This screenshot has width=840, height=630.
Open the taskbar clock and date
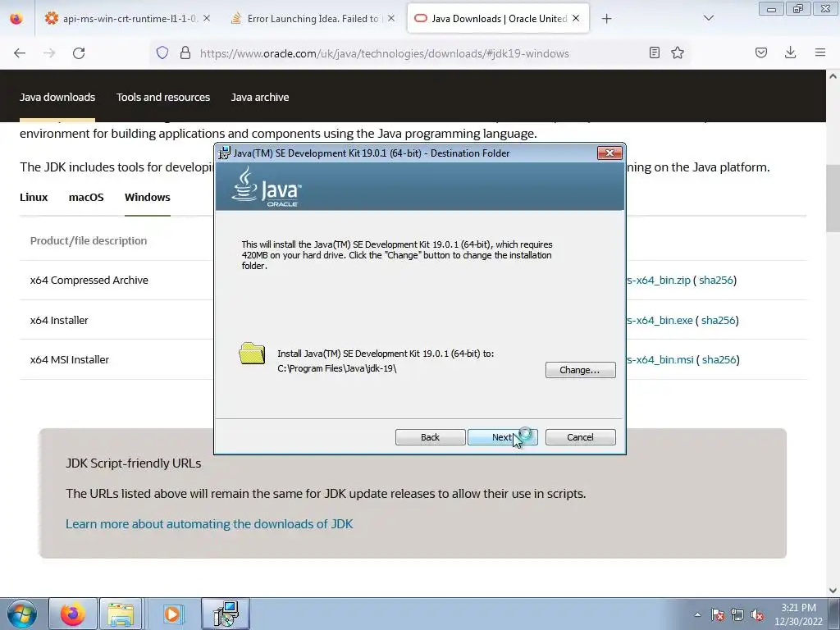pos(798,614)
